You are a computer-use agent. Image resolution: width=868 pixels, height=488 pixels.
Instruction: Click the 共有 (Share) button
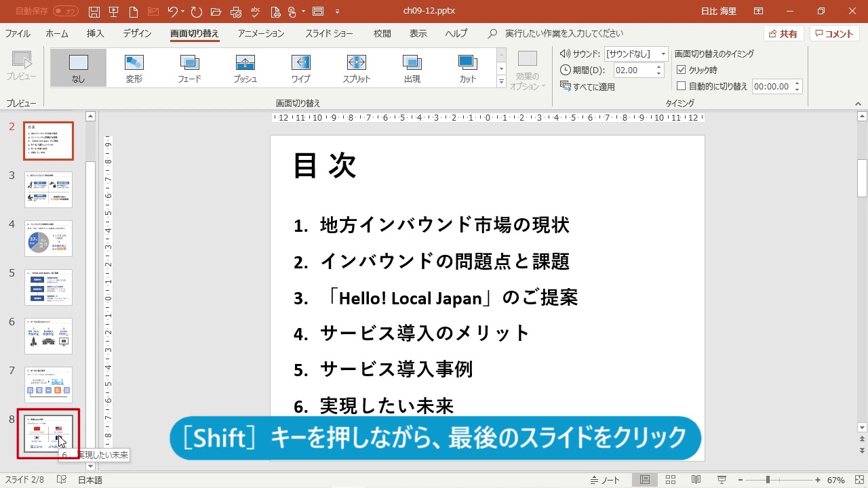[783, 34]
